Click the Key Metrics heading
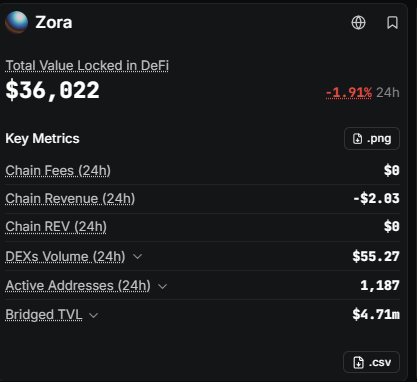 [42, 139]
